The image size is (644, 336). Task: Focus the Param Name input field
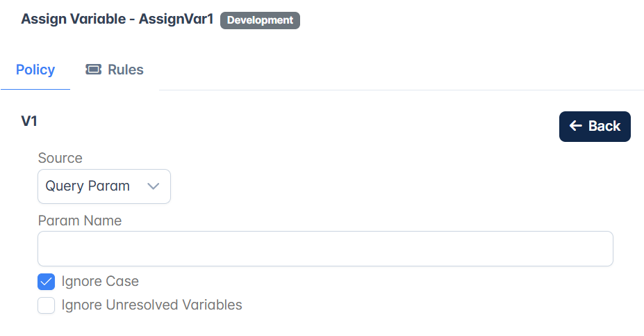pos(325,249)
